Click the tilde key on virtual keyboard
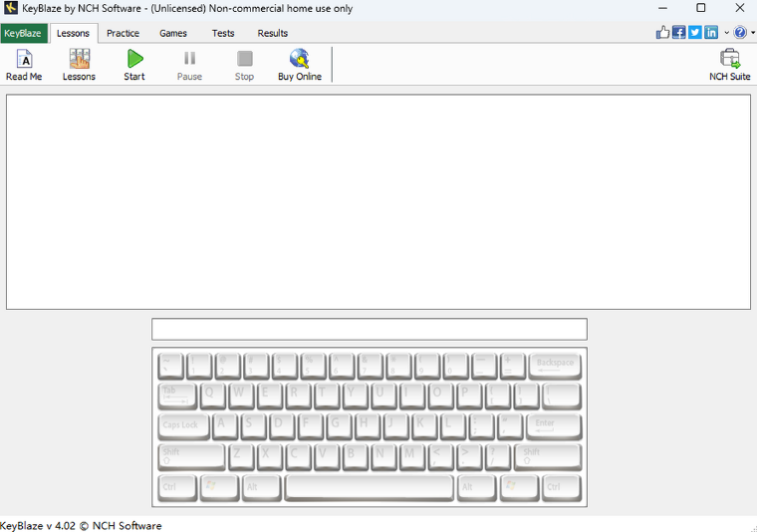Viewport: 757px width, 532px height. [171, 366]
